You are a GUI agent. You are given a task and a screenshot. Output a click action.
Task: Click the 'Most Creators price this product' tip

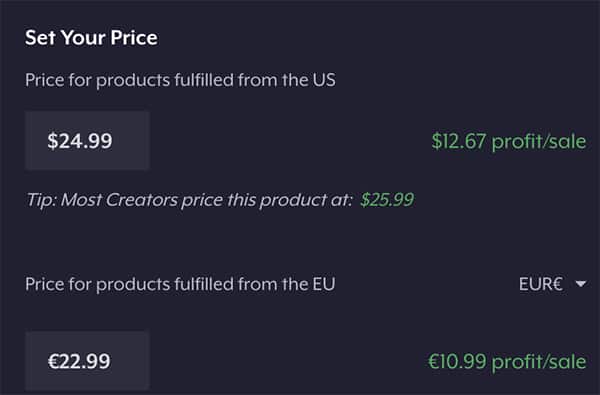pos(206,200)
